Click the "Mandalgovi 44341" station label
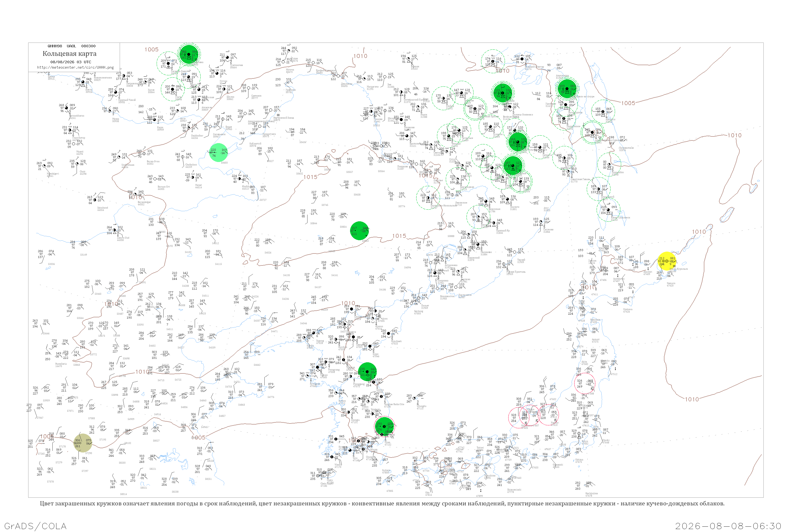 tap(53, 175)
